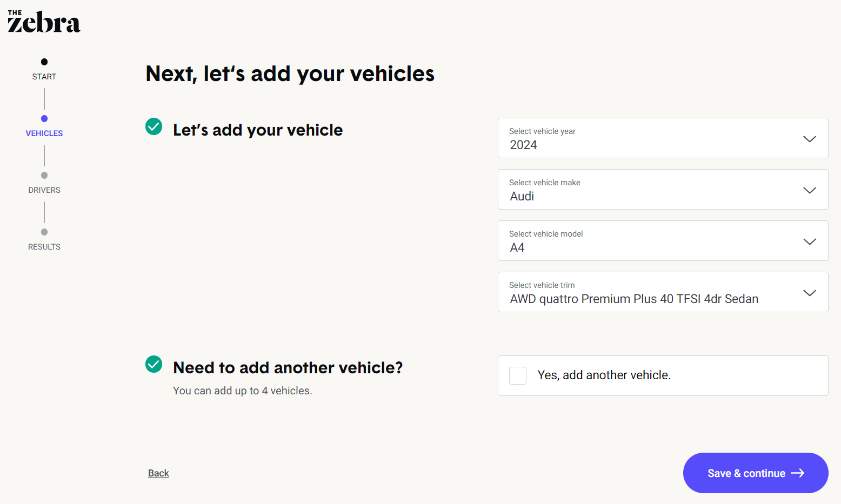Image resolution: width=841 pixels, height=504 pixels.
Task: Select the VEHICLES label in the sidebar
Action: (x=44, y=133)
